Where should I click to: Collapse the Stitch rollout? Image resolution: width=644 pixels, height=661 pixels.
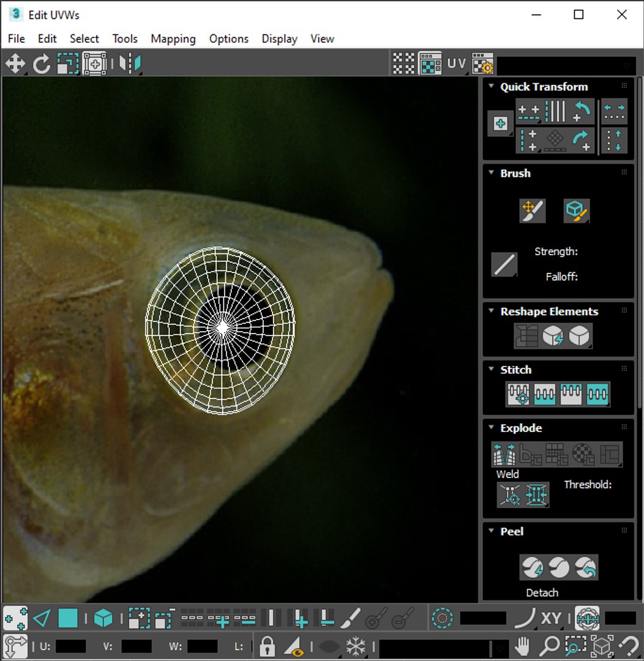click(x=491, y=369)
